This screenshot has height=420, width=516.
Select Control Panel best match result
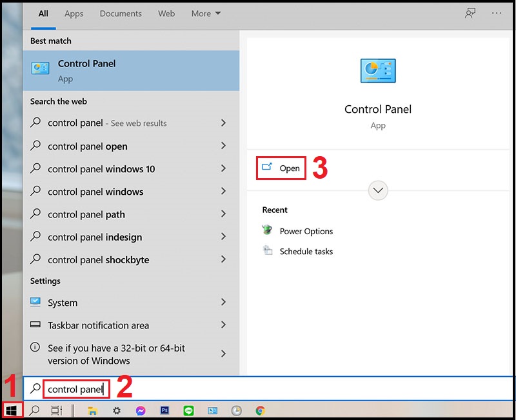[x=131, y=70]
